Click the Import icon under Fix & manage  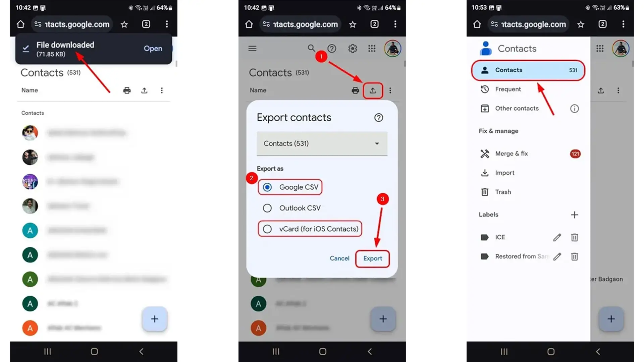(485, 172)
